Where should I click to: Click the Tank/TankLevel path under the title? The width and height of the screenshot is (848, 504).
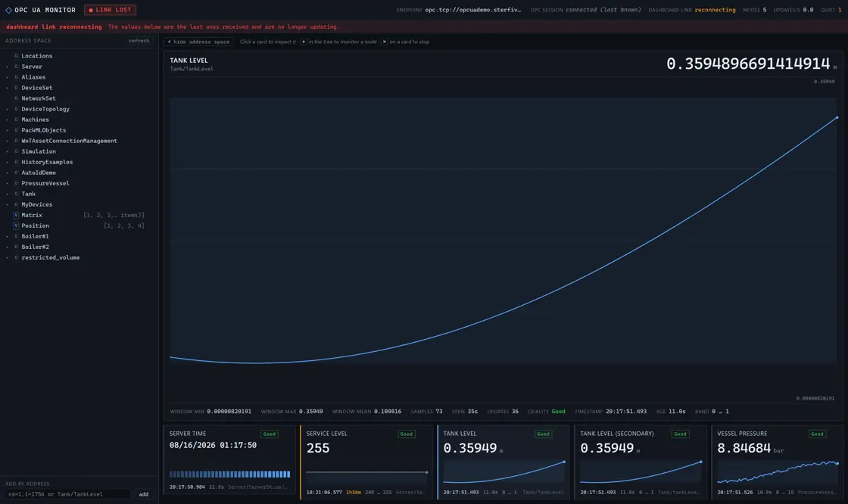click(192, 69)
